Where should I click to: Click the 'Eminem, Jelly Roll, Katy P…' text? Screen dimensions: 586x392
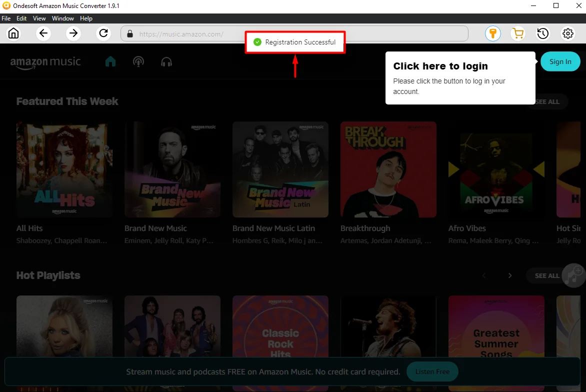click(169, 240)
